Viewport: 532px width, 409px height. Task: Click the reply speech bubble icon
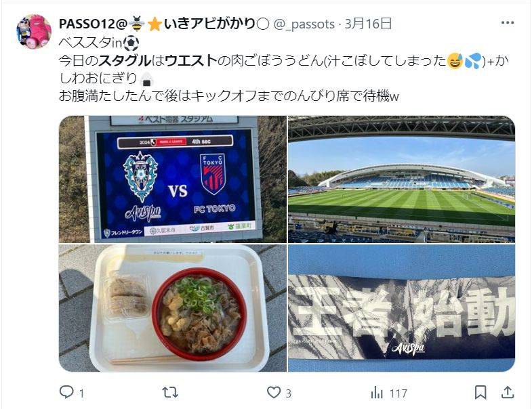click(66, 392)
